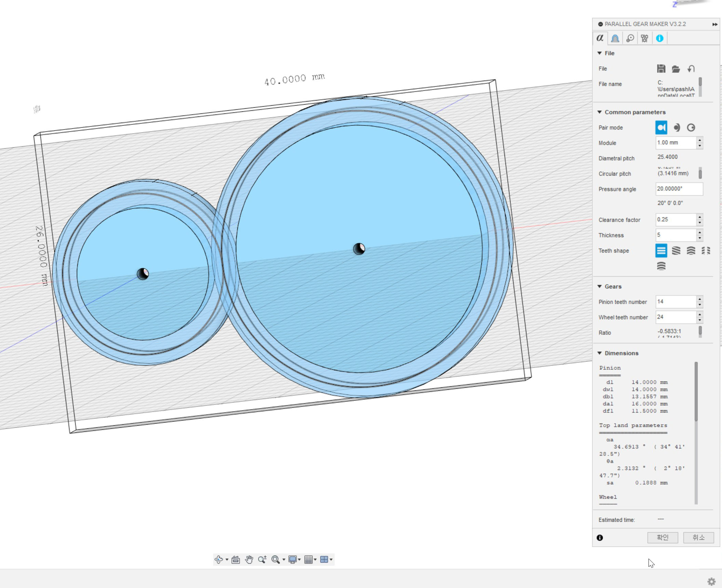Collapse the Common parameters section
This screenshot has height=588, width=722.
click(x=600, y=112)
